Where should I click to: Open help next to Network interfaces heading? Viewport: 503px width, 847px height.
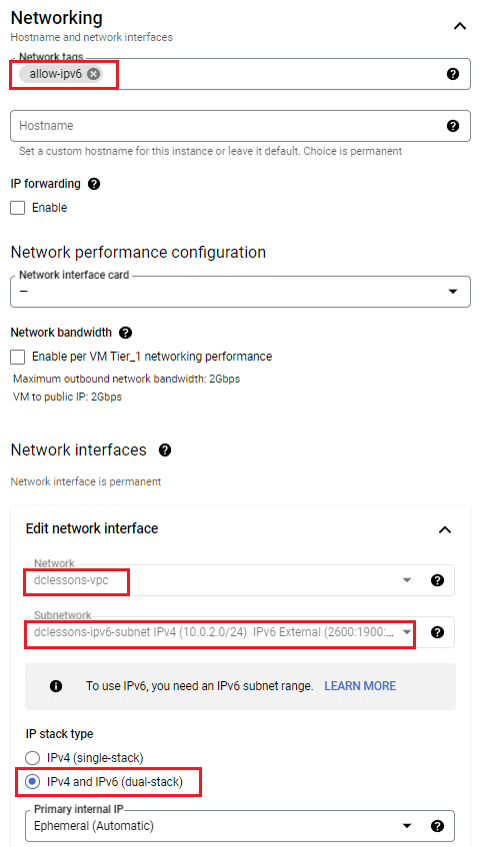[x=165, y=450]
